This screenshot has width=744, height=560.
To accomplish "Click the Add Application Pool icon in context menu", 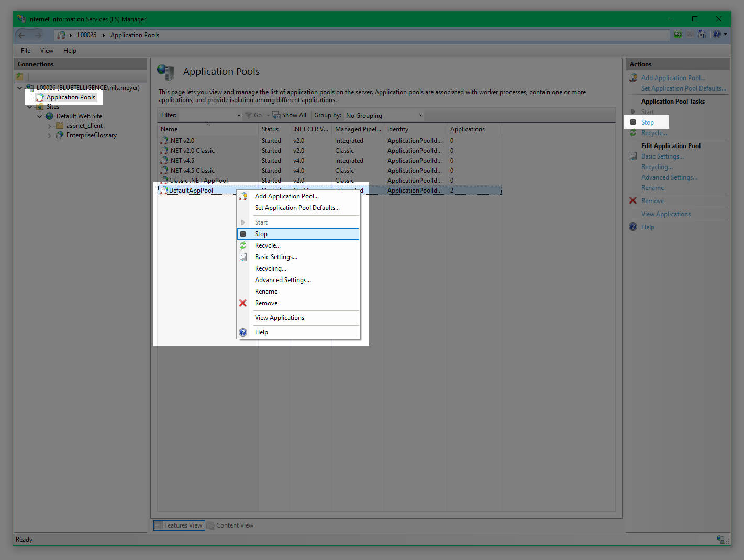I will coord(243,196).
